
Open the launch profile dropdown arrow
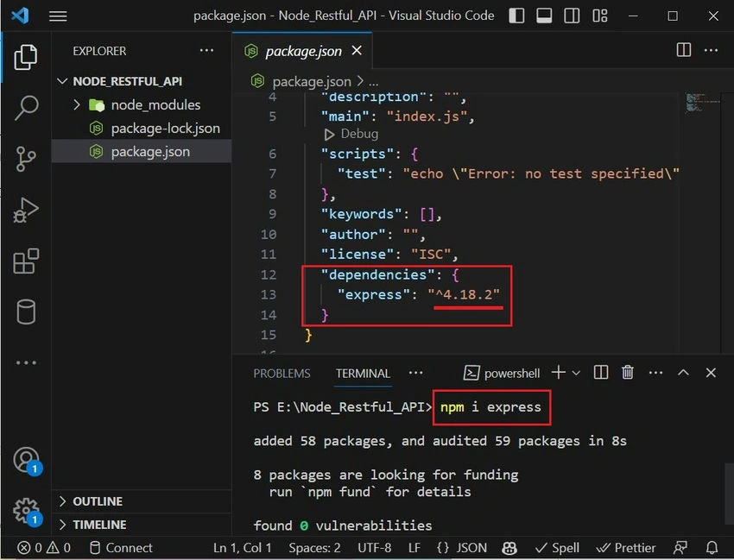tap(576, 374)
